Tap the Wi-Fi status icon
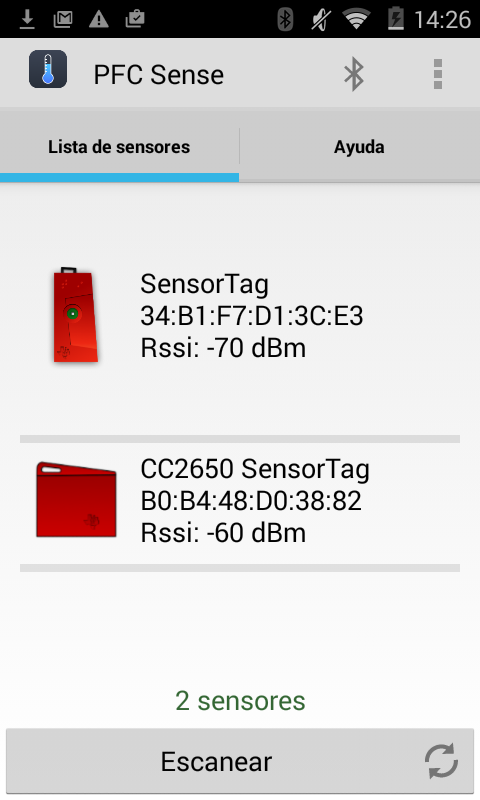This screenshot has height=800, width=480. point(356,19)
